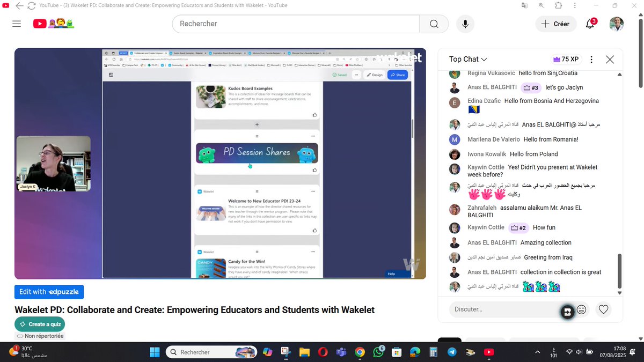
Task: Open the YouTube app on the taskbar
Action: 489,352
